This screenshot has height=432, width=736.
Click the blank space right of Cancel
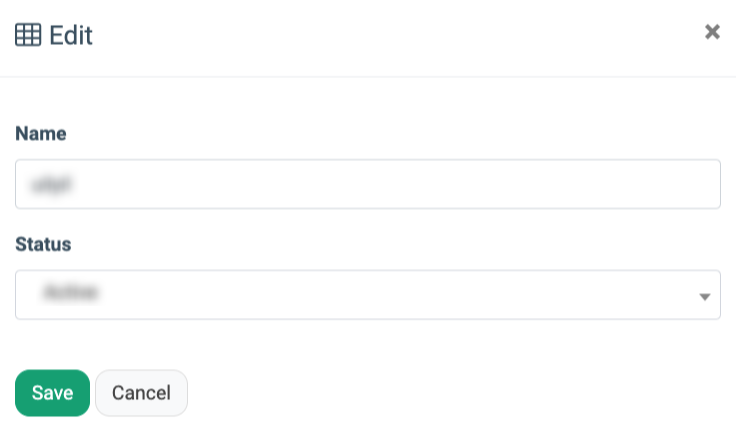450,393
